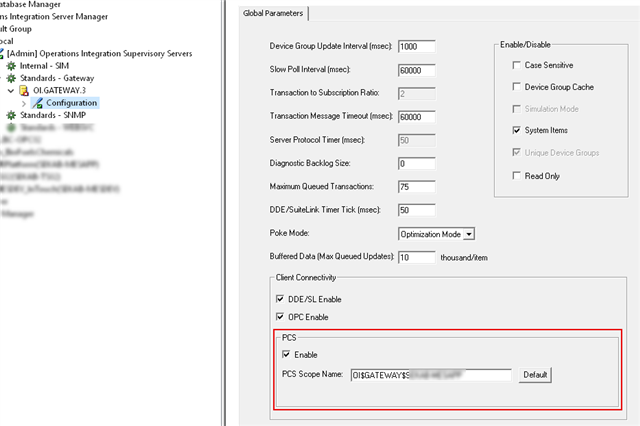Select the Database Manager tree node
640x426 pixels.
(30, 4)
